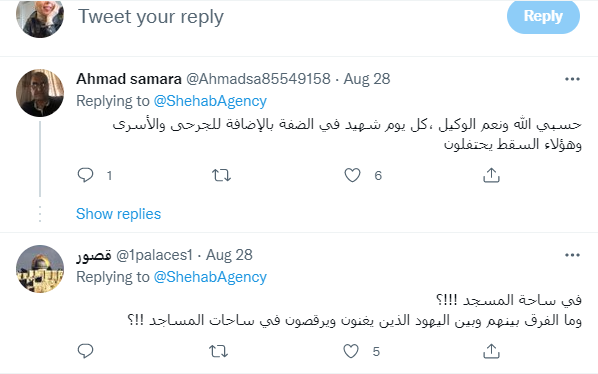Image resolution: width=598 pixels, height=374 pixels.
Task: Click Ahmad samara's profile picture
Action: point(40,93)
